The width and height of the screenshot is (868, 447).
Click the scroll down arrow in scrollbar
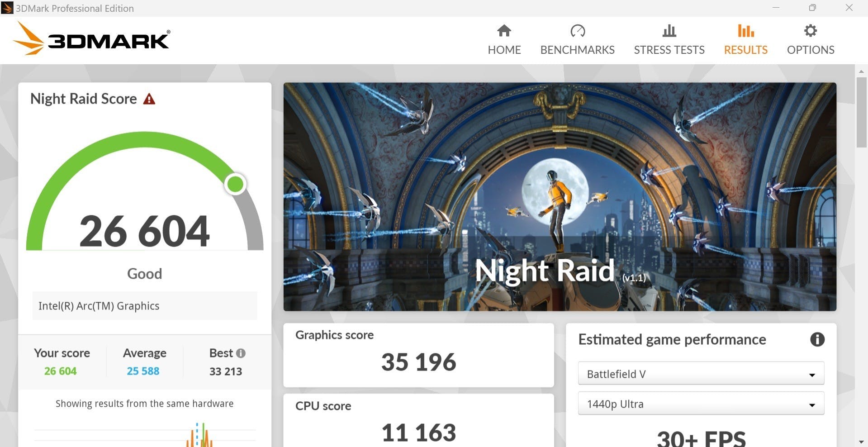tap(861, 442)
